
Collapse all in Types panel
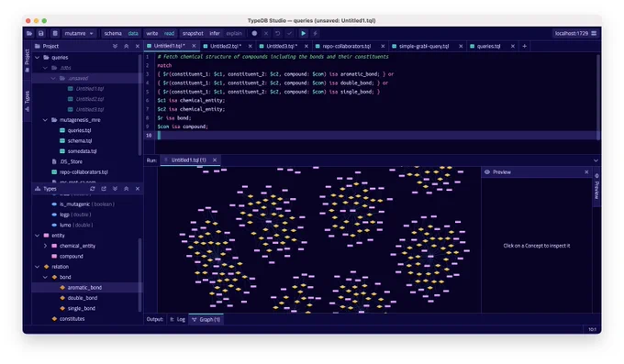point(126,189)
